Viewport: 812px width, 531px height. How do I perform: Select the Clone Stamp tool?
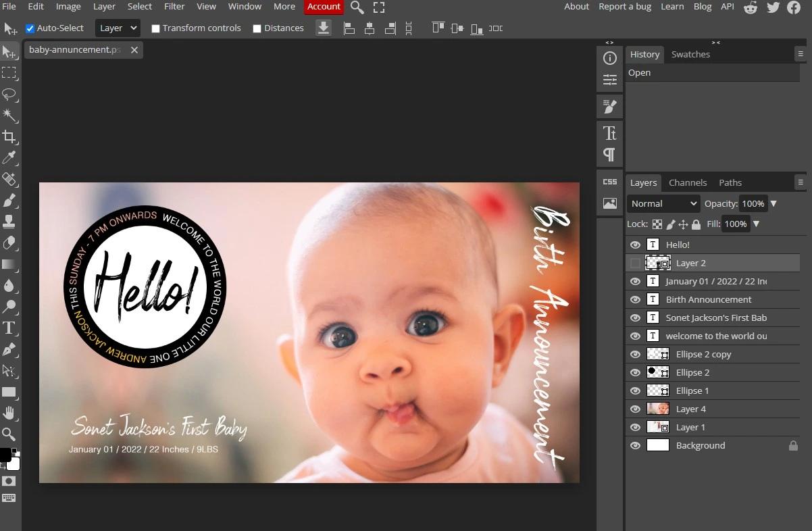point(9,221)
